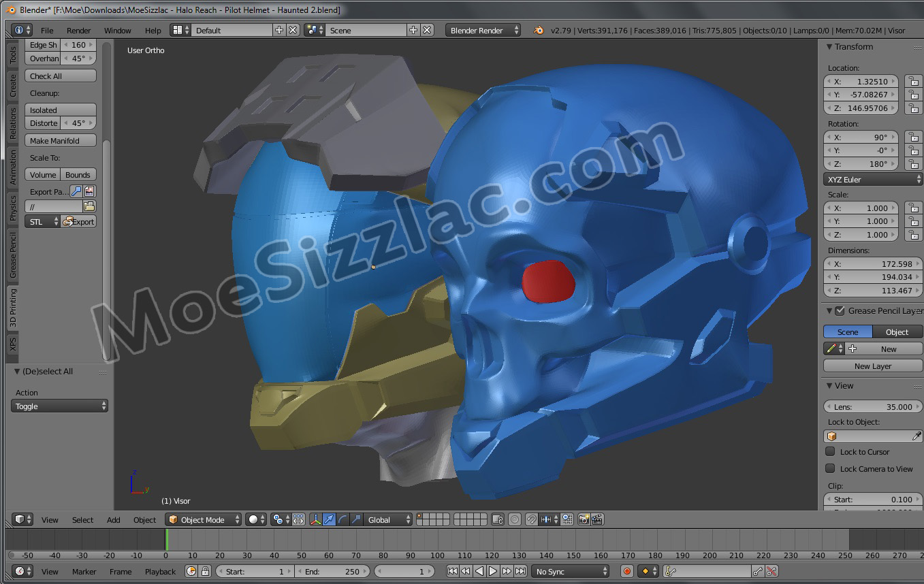Toggle the lock for Location X
924x584 pixels.
click(x=912, y=82)
